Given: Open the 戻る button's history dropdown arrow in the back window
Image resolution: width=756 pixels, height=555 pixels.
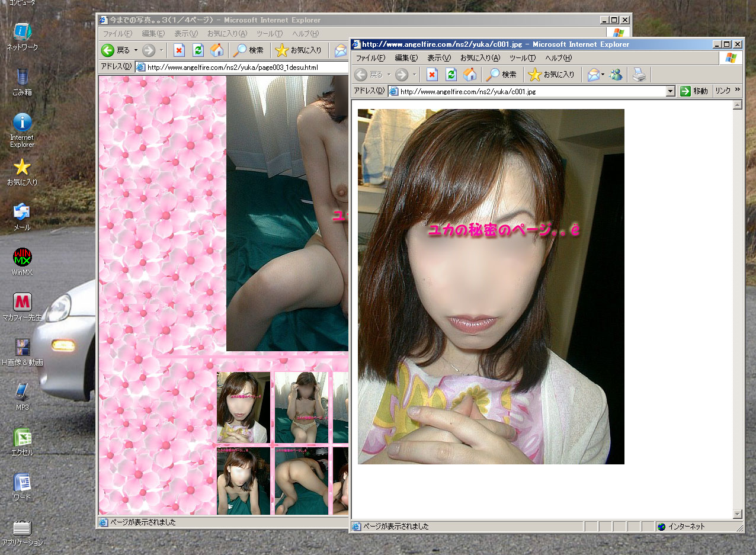Looking at the screenshot, I should point(136,50).
